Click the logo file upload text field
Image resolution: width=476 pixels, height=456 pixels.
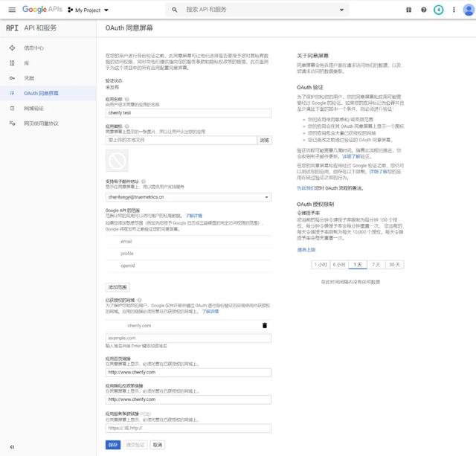[181, 140]
